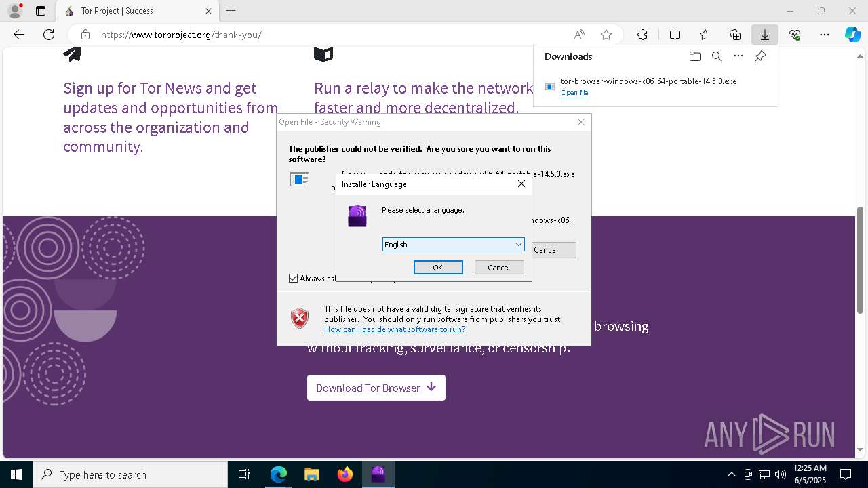The width and height of the screenshot is (868, 488).
Task: Click the page vertical scrollbar thumb
Action: pos(861,259)
